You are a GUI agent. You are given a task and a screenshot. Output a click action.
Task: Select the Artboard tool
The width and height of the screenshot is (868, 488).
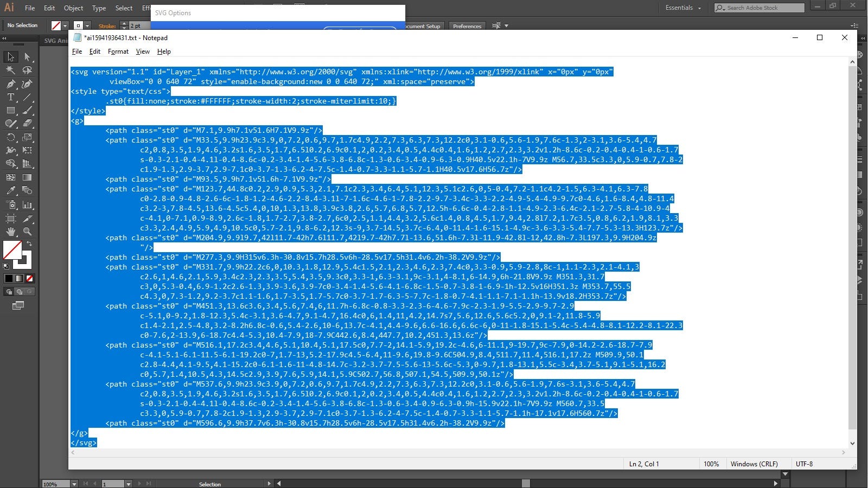(10, 219)
